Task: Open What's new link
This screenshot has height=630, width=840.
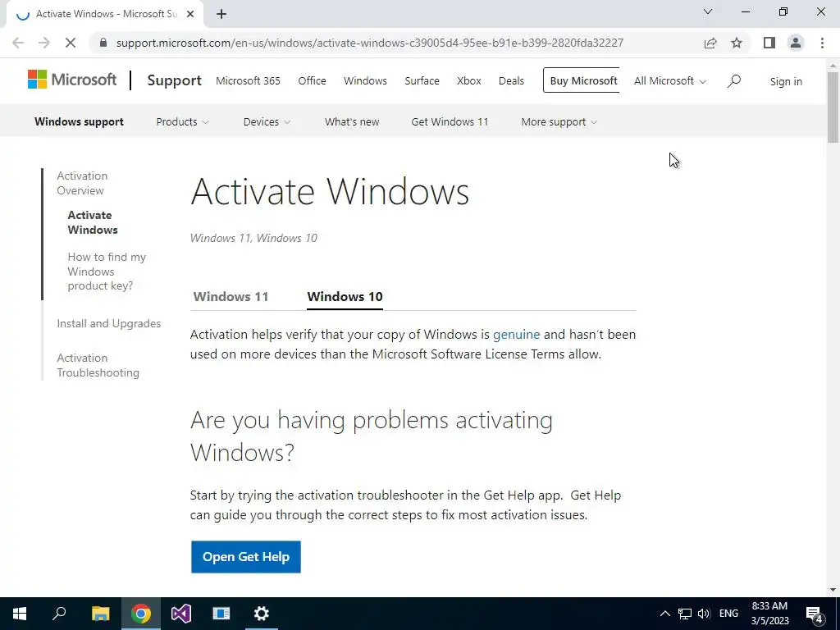Action: pos(352,121)
